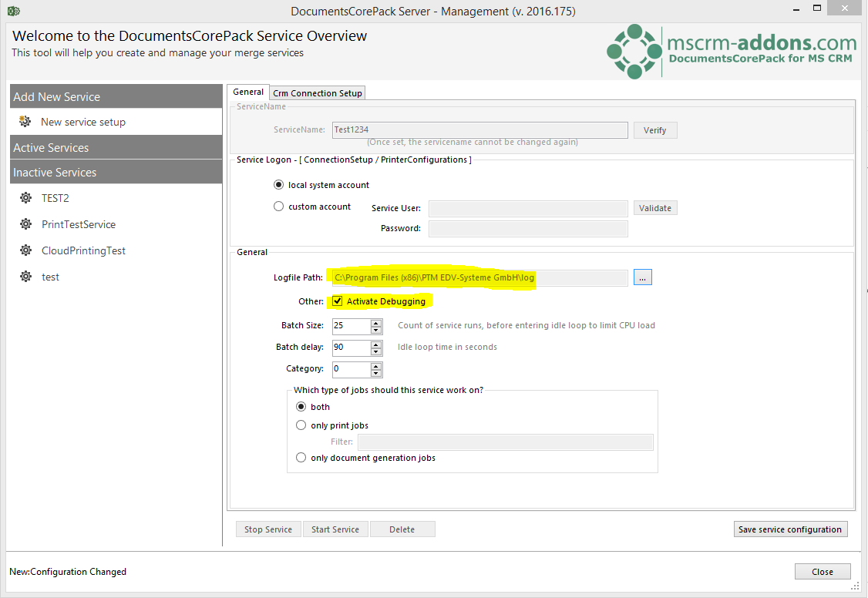868x598 pixels.
Task: Select the custom account option
Action: click(x=278, y=207)
